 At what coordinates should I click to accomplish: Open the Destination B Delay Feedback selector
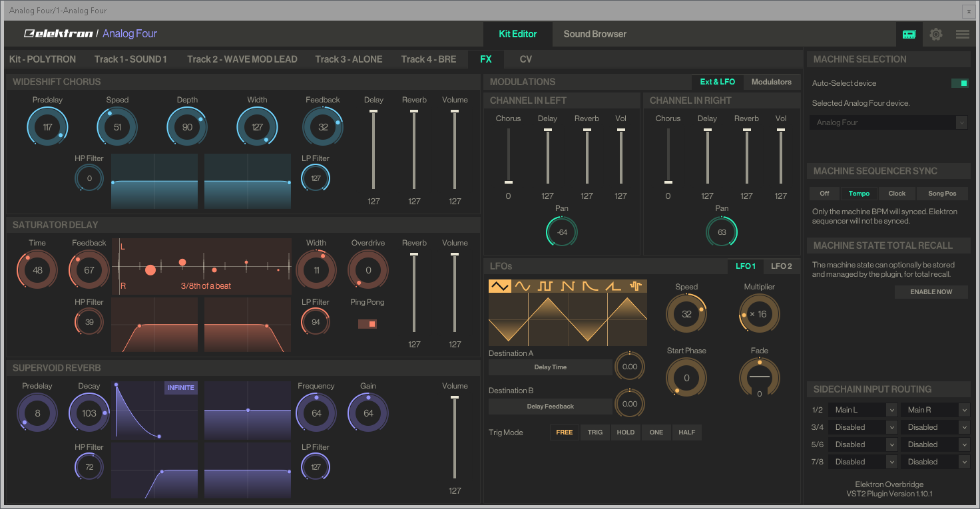point(551,407)
